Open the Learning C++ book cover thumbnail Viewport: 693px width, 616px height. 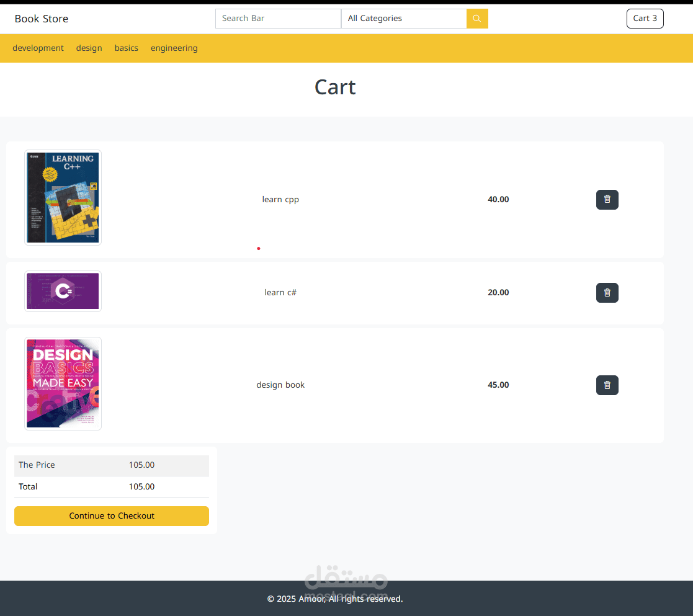(63, 197)
